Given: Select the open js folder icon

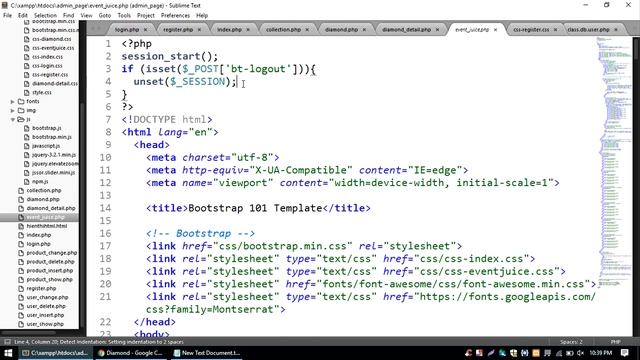Looking at the screenshot, I should [21, 120].
